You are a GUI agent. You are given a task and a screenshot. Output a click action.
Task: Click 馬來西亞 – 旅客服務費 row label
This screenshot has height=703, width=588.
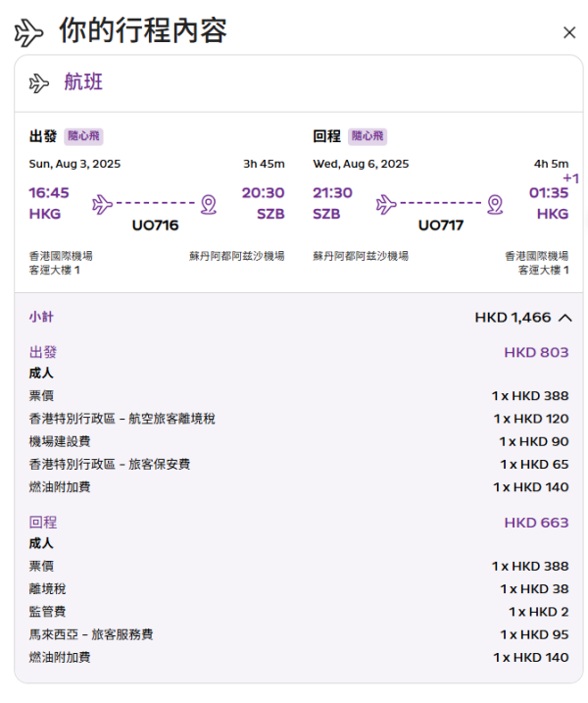click(x=91, y=634)
